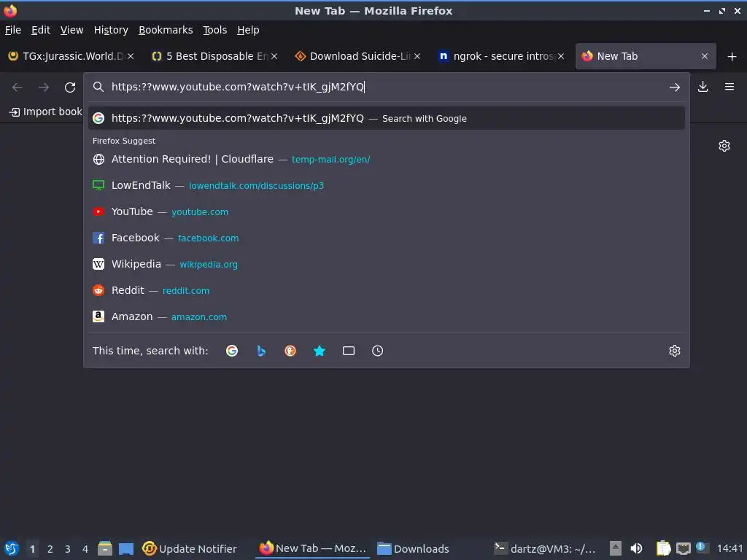Open a new tab with plus button
747x560 pixels.
(x=732, y=57)
